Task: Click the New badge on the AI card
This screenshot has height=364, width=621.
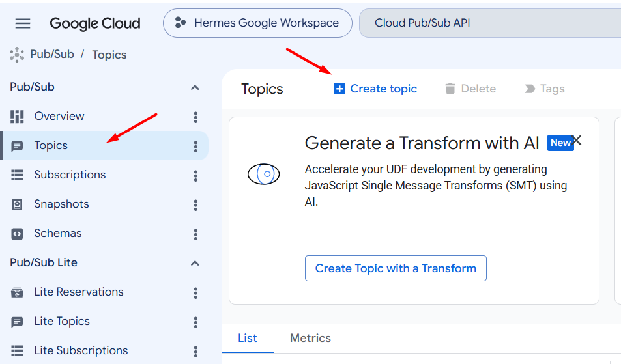Action: pyautogui.click(x=560, y=143)
